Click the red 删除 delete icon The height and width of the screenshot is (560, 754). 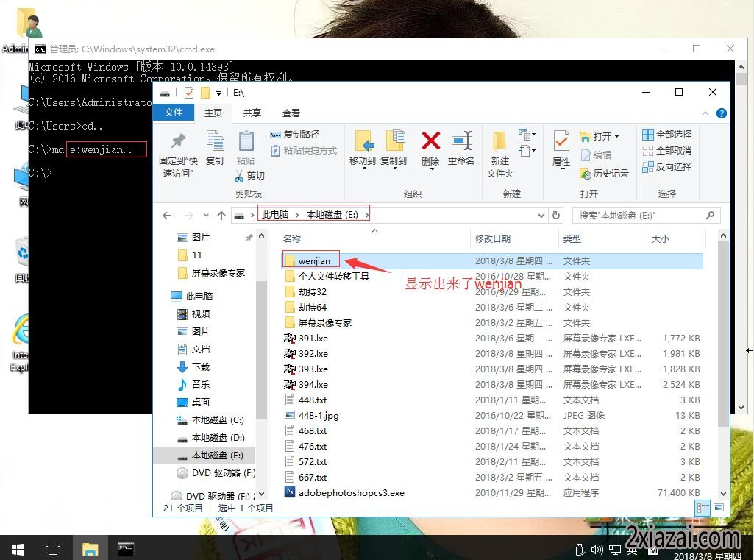tap(430, 141)
